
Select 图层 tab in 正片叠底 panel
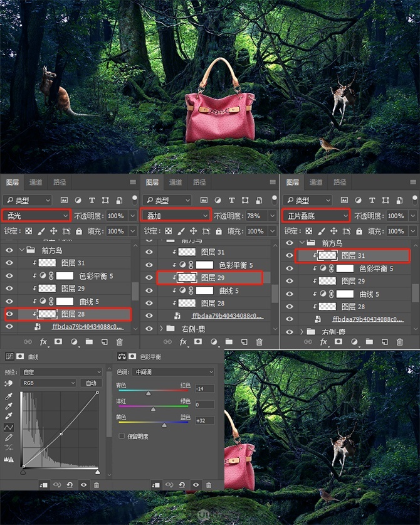(x=293, y=182)
